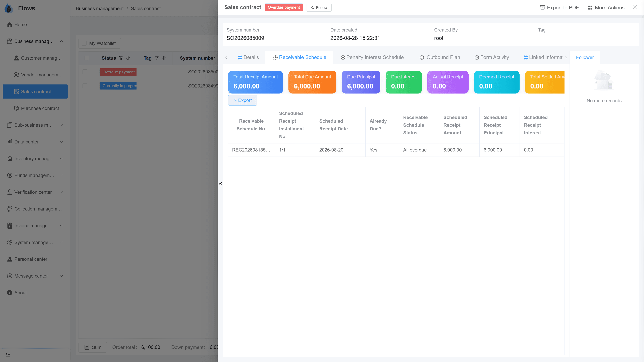Check the Currently in progress row checkbox
The image size is (644, 362).
click(x=85, y=86)
